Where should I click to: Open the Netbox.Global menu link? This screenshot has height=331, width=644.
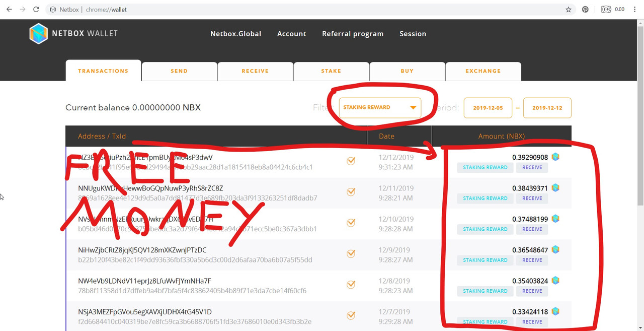point(235,34)
